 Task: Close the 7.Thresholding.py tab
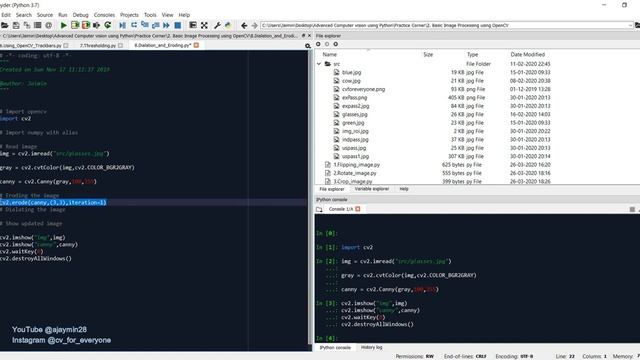pos(120,46)
